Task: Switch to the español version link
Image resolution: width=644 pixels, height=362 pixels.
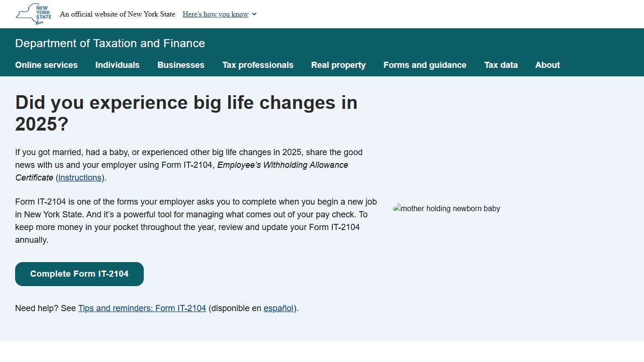Action: tap(278, 308)
